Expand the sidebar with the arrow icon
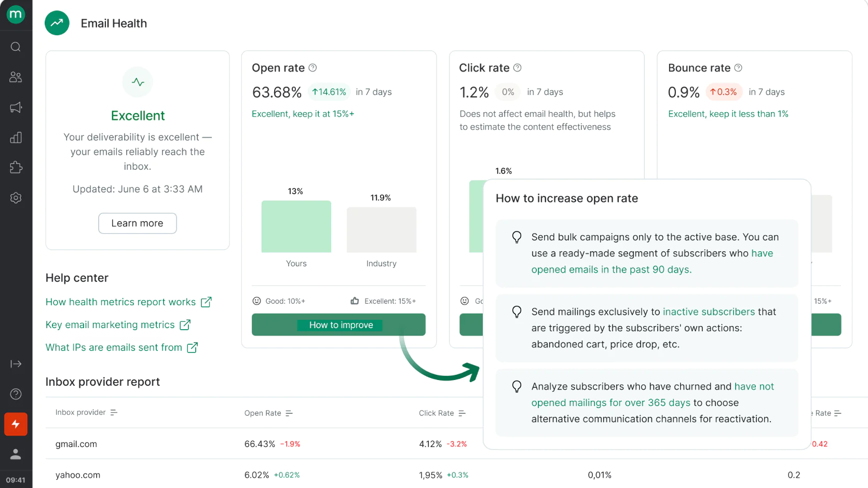Image resolution: width=868 pixels, height=488 pixels. point(16,364)
